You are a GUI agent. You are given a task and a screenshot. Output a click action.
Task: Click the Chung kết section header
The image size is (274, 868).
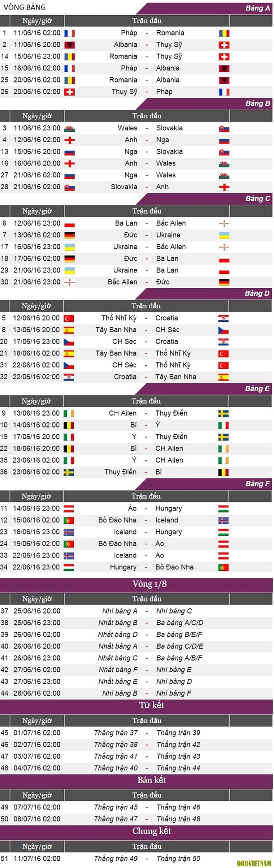152,831
